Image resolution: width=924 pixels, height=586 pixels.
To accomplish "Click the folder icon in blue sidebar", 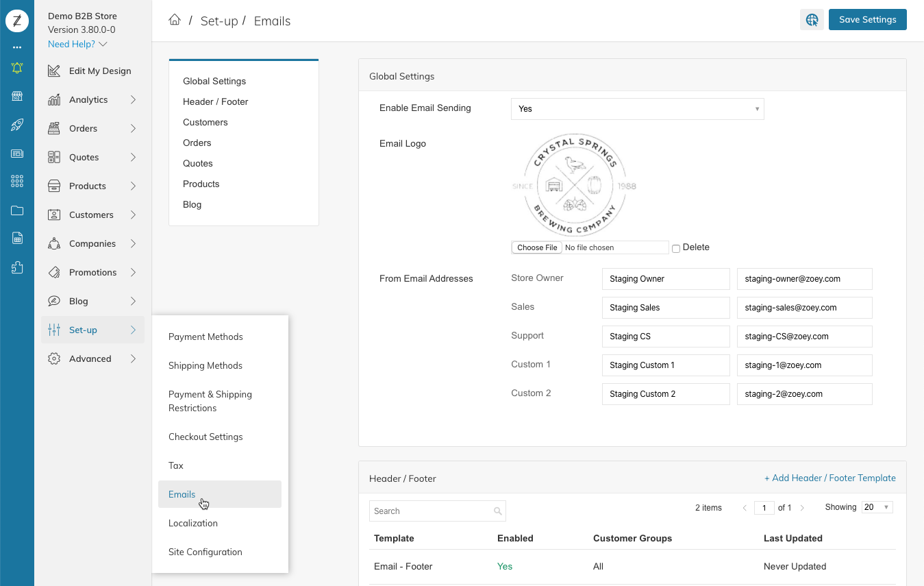I will [17, 210].
